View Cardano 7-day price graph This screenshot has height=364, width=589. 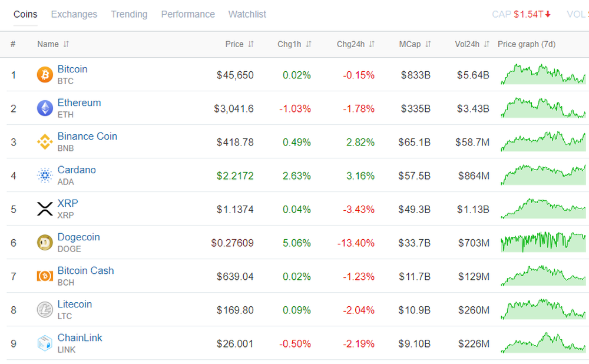click(x=543, y=175)
